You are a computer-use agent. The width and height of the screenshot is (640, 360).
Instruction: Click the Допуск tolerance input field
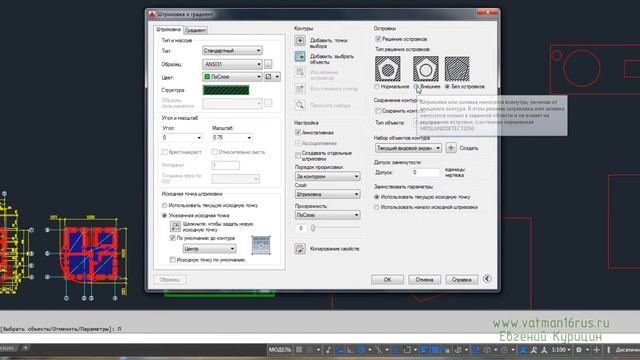click(x=426, y=172)
